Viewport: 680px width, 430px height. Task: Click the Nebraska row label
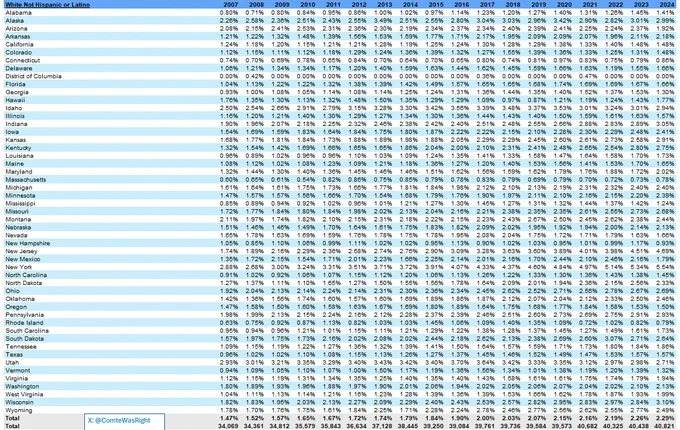tap(18, 227)
